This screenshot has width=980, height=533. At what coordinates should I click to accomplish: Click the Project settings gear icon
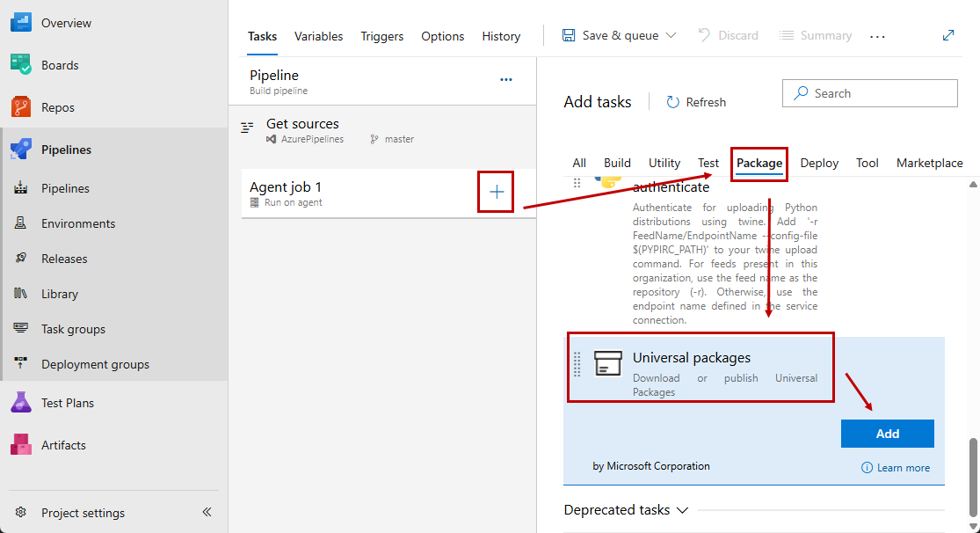(20, 512)
